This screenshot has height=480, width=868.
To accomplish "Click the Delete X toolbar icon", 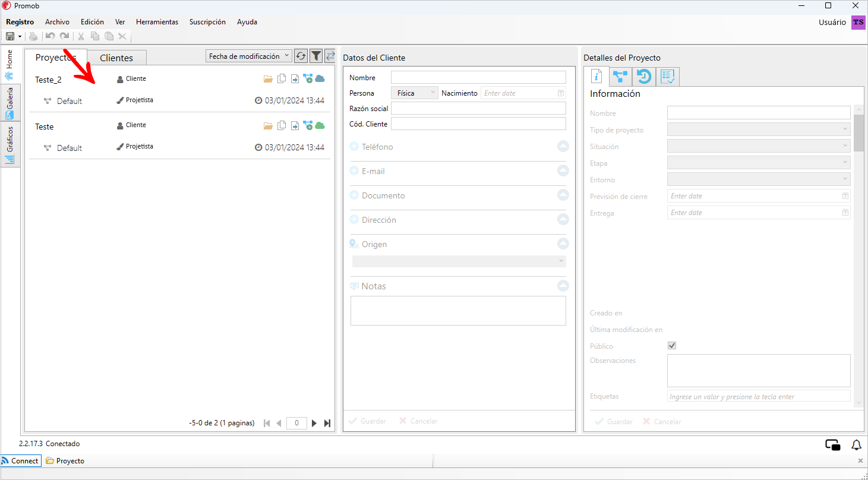I will (122, 36).
